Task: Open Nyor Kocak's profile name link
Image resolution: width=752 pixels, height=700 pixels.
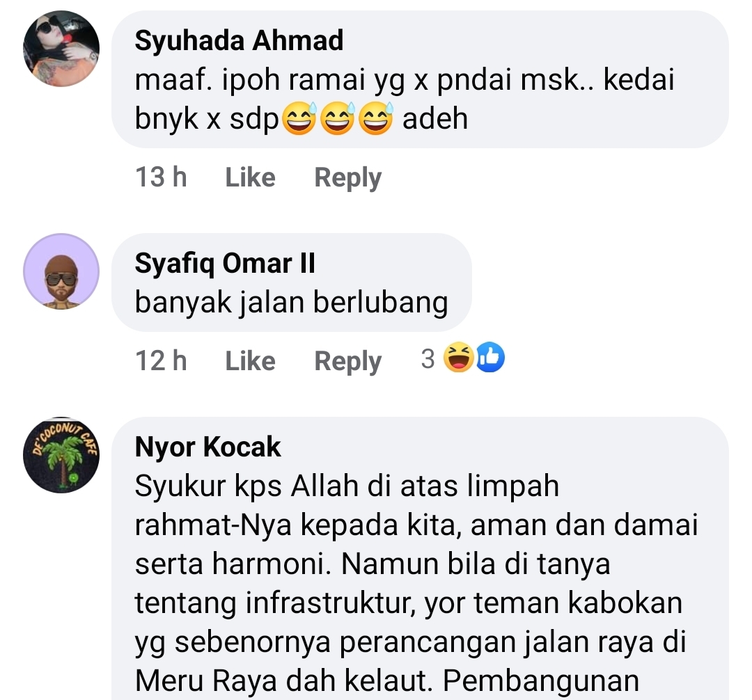Action: (x=207, y=447)
